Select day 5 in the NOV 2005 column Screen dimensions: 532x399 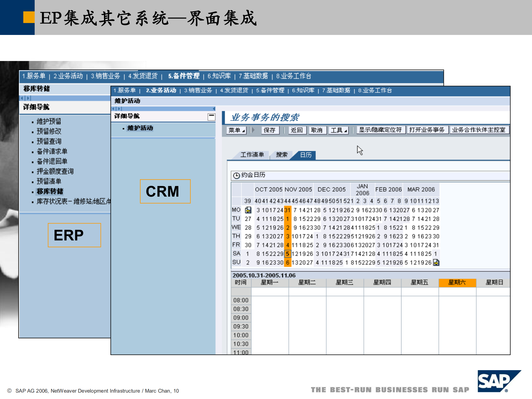click(287, 254)
